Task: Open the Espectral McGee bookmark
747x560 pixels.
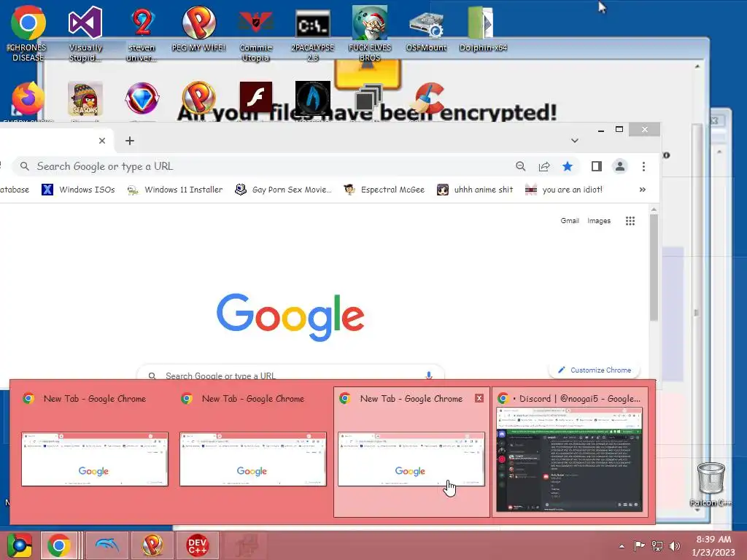Action: (x=384, y=190)
